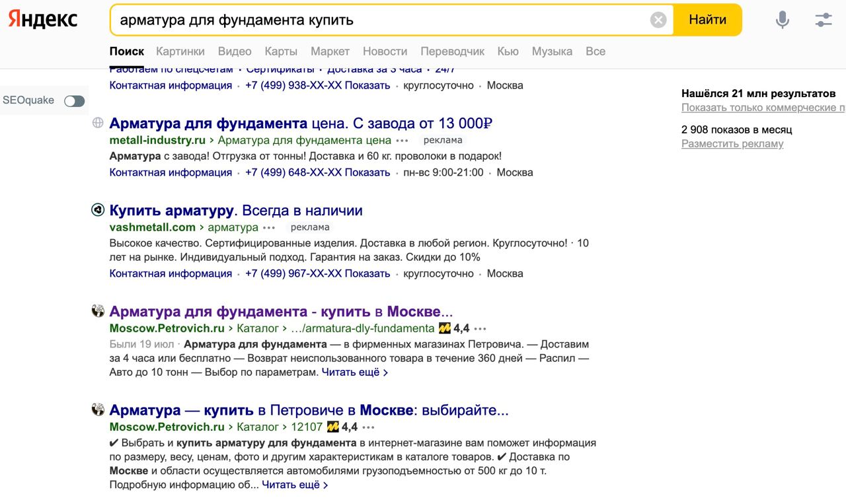The height and width of the screenshot is (504, 846).
Task: Switch to the Картинки tab
Action: coord(180,51)
